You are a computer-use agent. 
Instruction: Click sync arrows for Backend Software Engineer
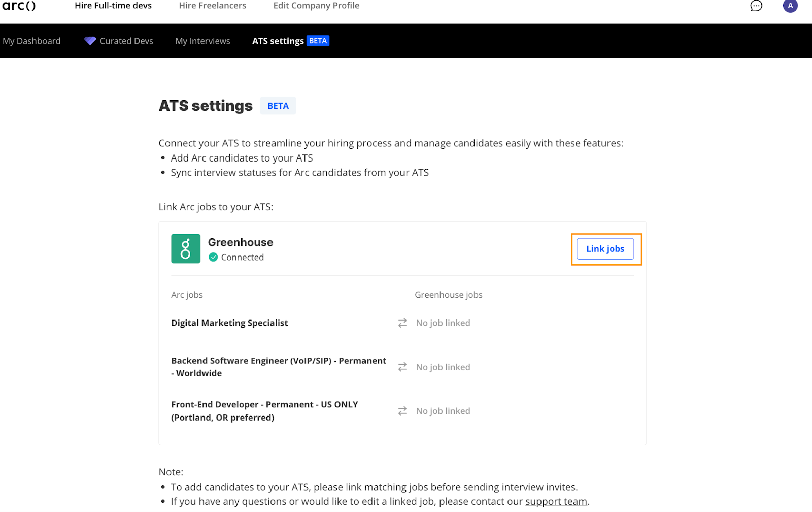402,367
